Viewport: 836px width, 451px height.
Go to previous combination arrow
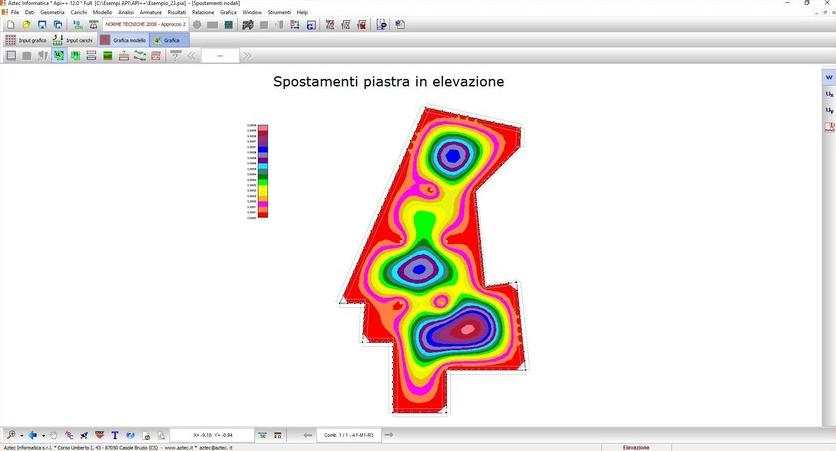pyautogui.click(x=307, y=435)
